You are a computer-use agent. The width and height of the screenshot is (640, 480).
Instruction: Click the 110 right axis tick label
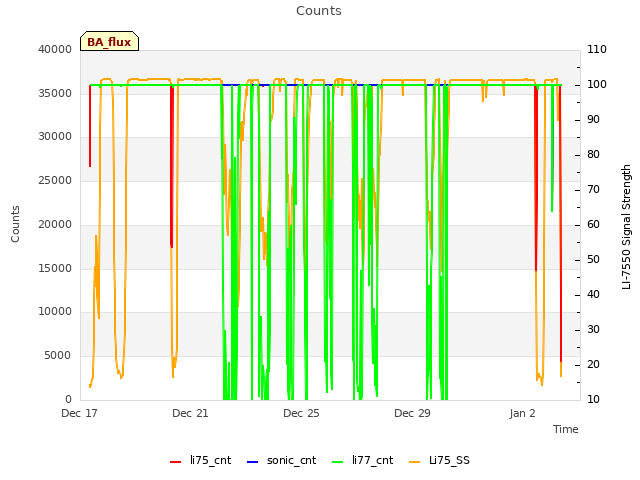[597, 49]
